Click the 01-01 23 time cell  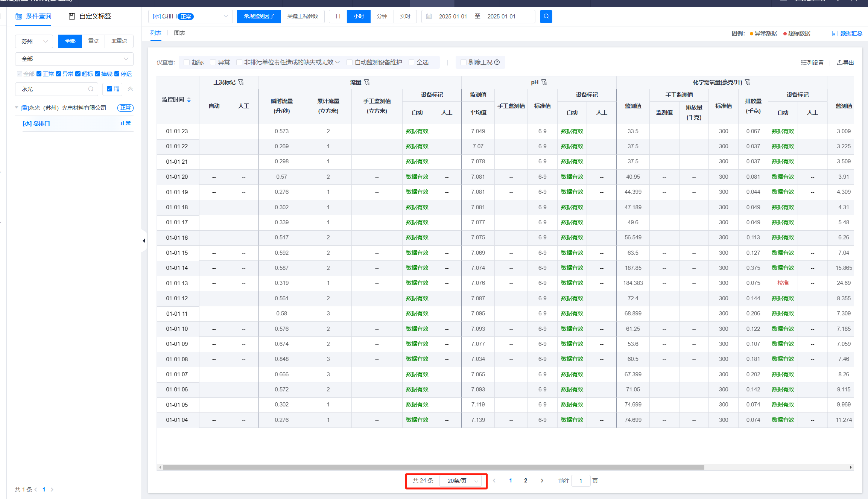tap(177, 131)
